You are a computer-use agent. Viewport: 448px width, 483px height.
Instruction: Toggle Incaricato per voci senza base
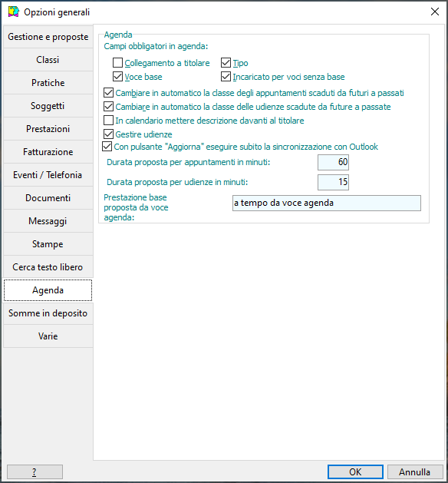226,77
